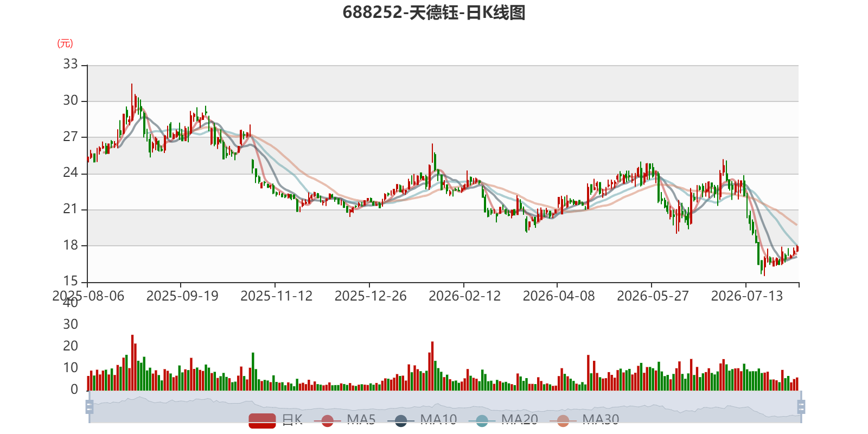Screen dimensions: 868x434
Task: Click the tallest red volume bar in August 2025
Action: tap(132, 362)
